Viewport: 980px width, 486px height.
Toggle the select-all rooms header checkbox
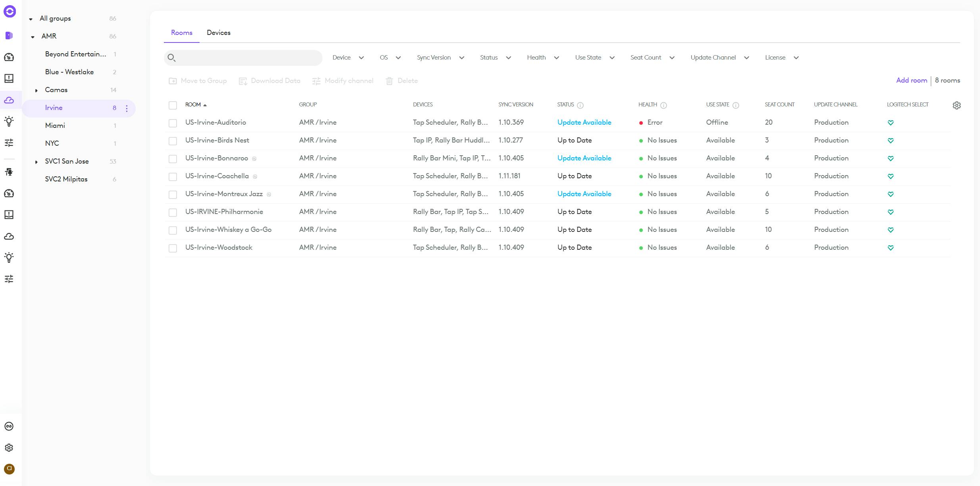pos(173,105)
